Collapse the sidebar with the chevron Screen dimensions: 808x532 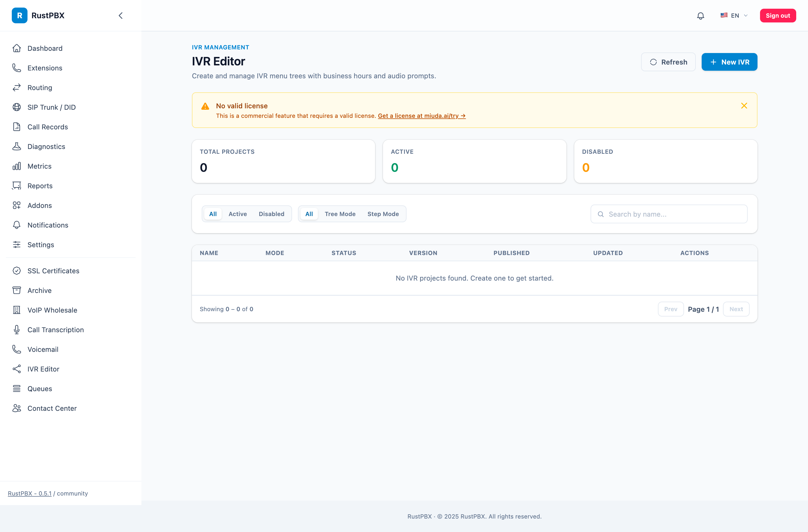[121, 16]
